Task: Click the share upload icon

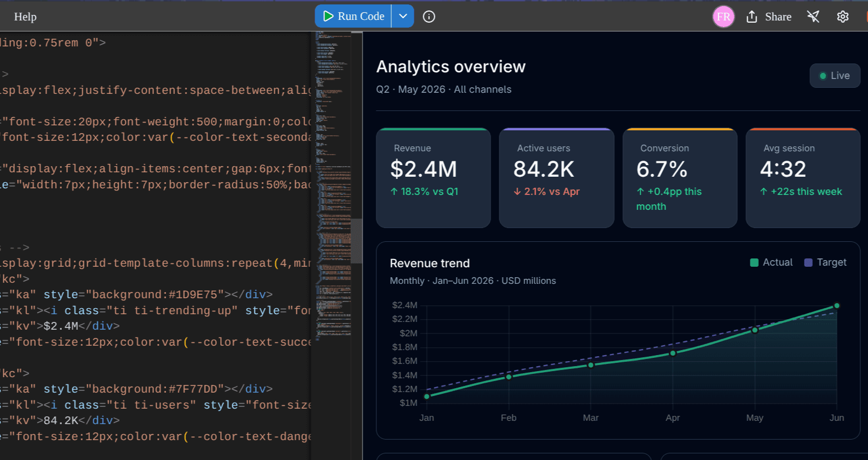Action: (752, 17)
